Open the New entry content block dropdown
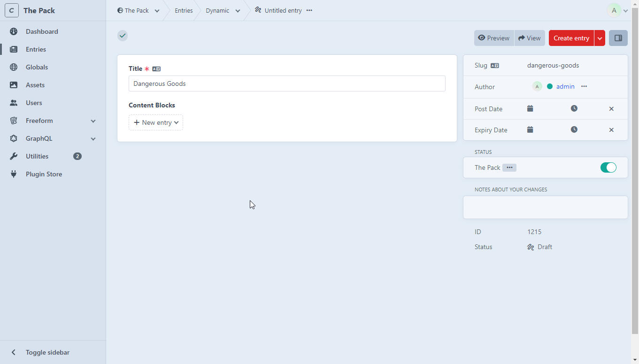The width and height of the screenshot is (639, 364). [x=156, y=122]
